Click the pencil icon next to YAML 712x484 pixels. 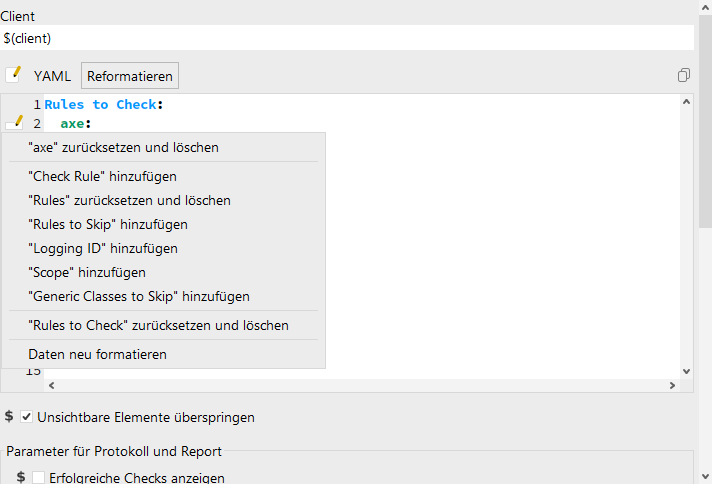14,75
